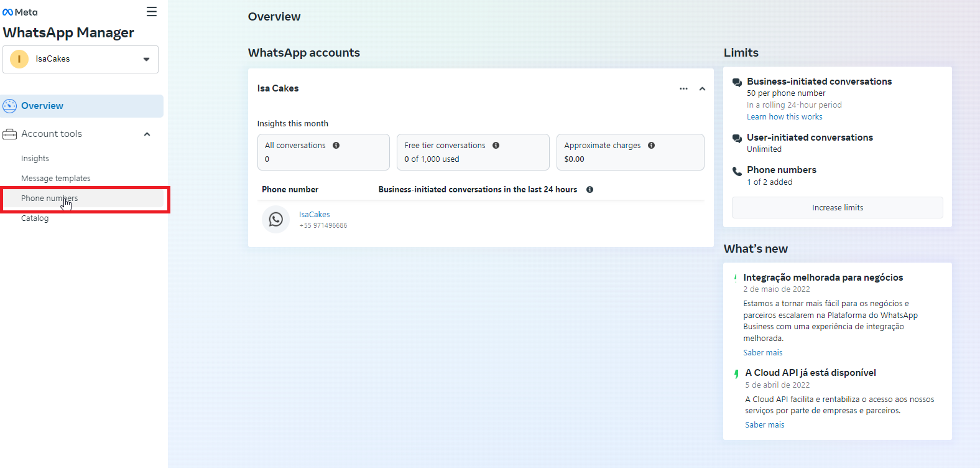Open Learn how this works link
This screenshot has width=980, height=468.
coord(785,116)
